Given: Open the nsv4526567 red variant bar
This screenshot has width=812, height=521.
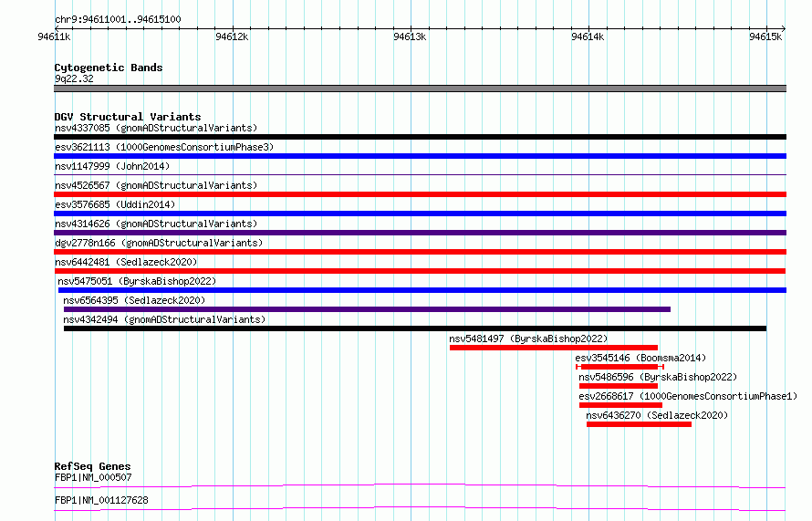Looking at the screenshot, I should (420, 194).
